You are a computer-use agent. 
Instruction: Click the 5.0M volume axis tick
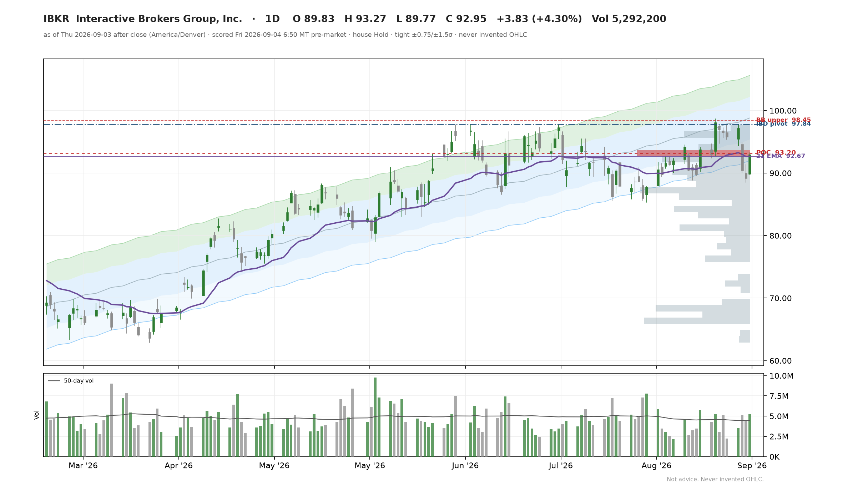point(779,416)
